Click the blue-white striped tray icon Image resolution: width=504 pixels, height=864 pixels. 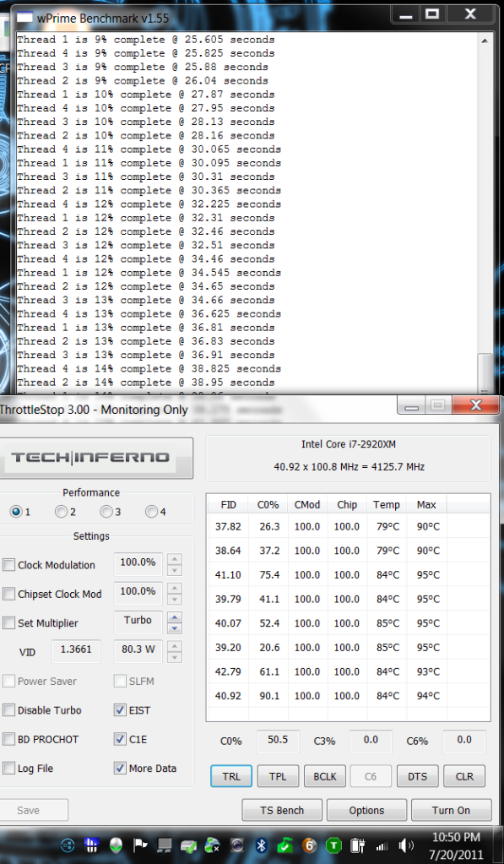(x=92, y=845)
